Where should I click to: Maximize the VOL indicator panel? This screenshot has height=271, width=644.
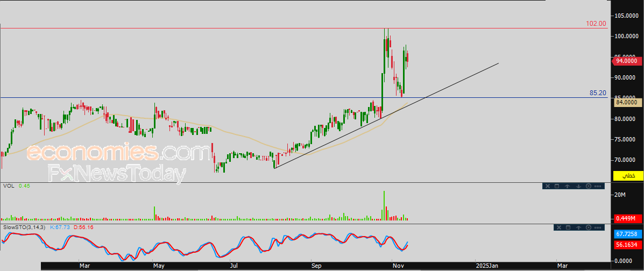coord(557,186)
